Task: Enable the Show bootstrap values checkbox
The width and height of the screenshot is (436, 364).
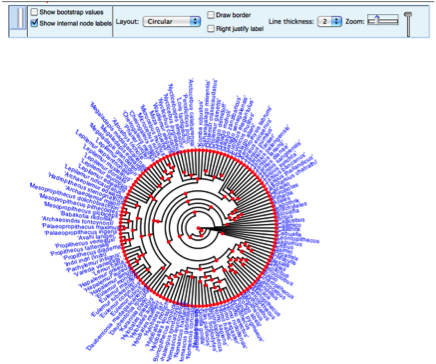Action: click(34, 12)
